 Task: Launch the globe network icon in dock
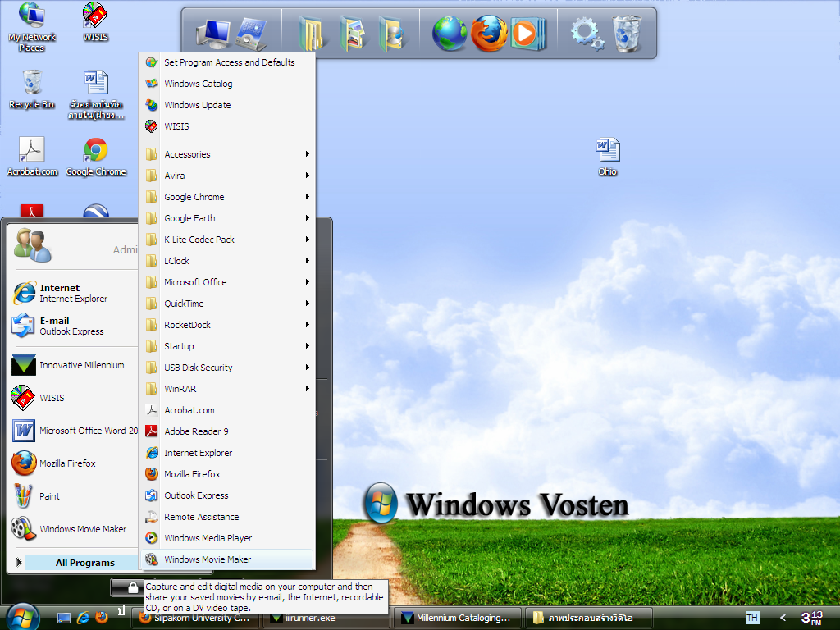tap(450, 34)
